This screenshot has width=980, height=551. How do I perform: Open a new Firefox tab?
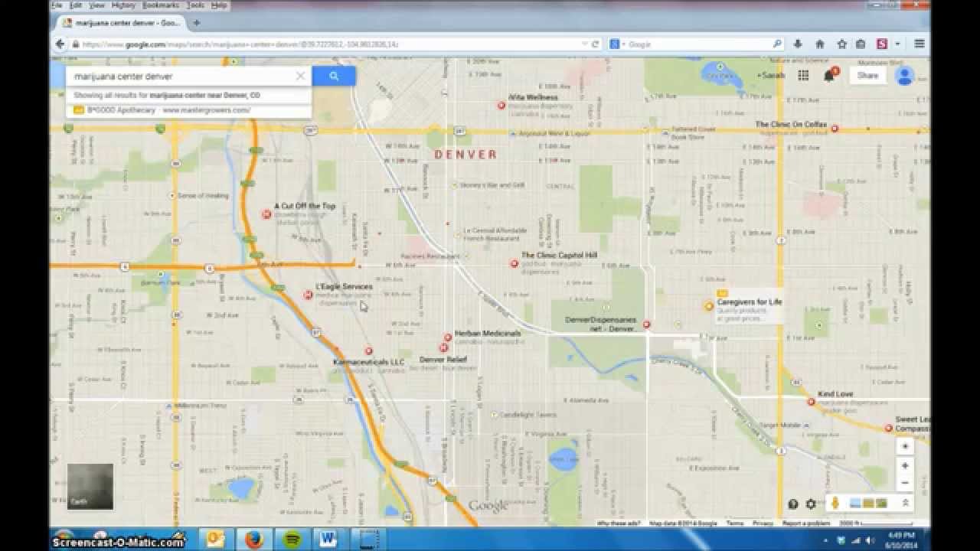pyautogui.click(x=196, y=23)
